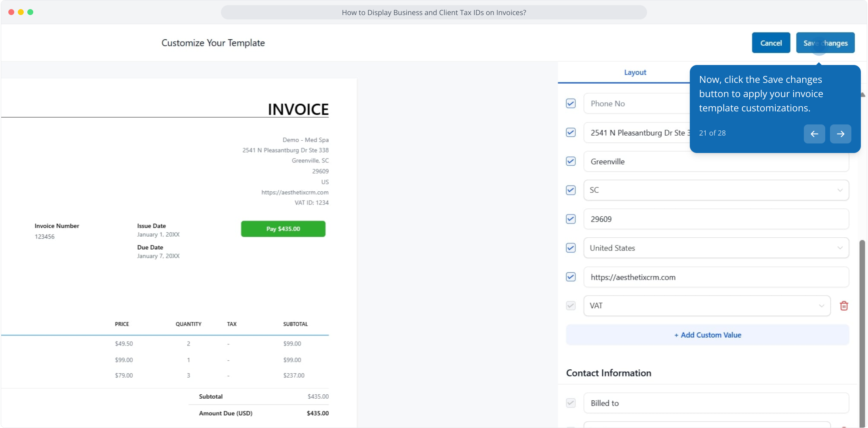
Task: Go to previous tour step arrow
Action: [814, 134]
